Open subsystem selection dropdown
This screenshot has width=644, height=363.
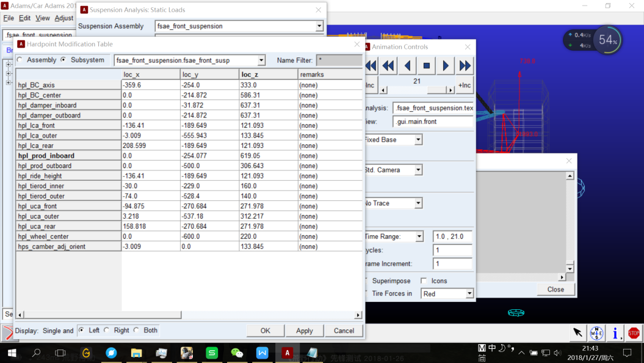click(261, 61)
